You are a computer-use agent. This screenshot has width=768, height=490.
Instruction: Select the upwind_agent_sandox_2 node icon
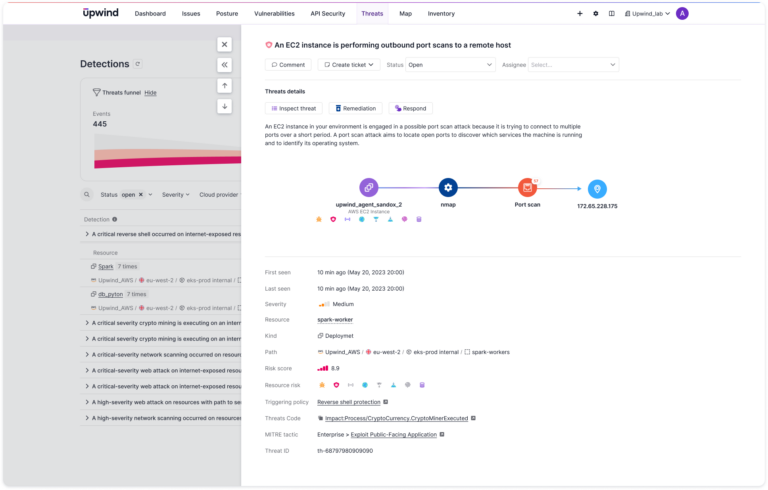point(369,187)
